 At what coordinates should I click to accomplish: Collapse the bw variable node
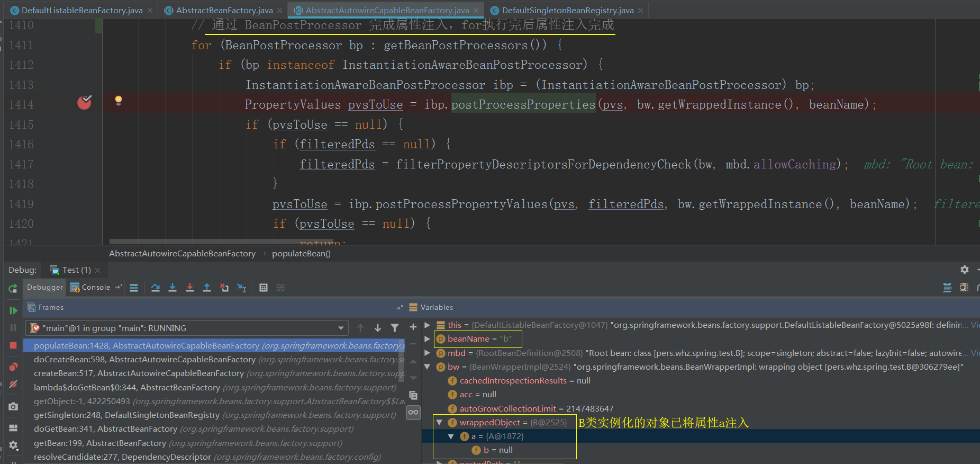click(x=427, y=367)
